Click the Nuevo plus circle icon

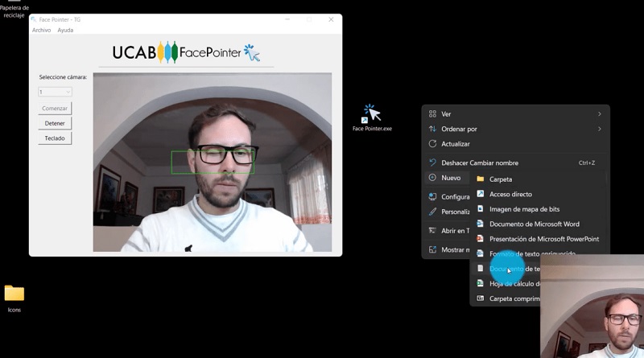coord(432,178)
